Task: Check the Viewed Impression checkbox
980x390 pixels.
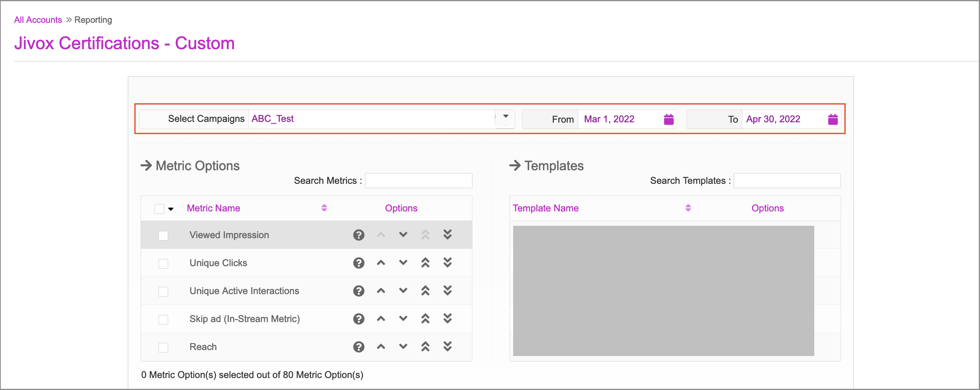Action: coord(163,236)
